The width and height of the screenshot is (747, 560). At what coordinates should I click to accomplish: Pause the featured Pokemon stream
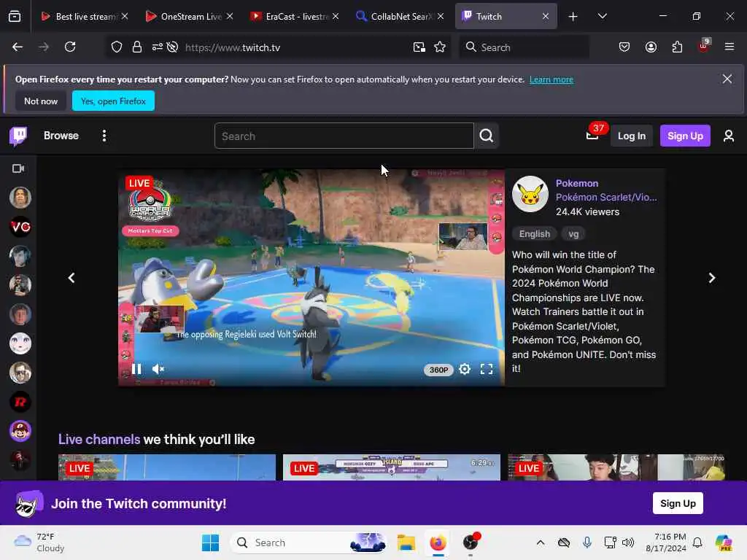pyautogui.click(x=136, y=369)
